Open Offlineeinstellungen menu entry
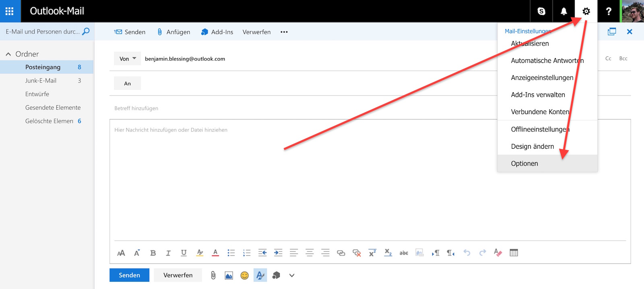The width and height of the screenshot is (644, 289). [x=547, y=129]
